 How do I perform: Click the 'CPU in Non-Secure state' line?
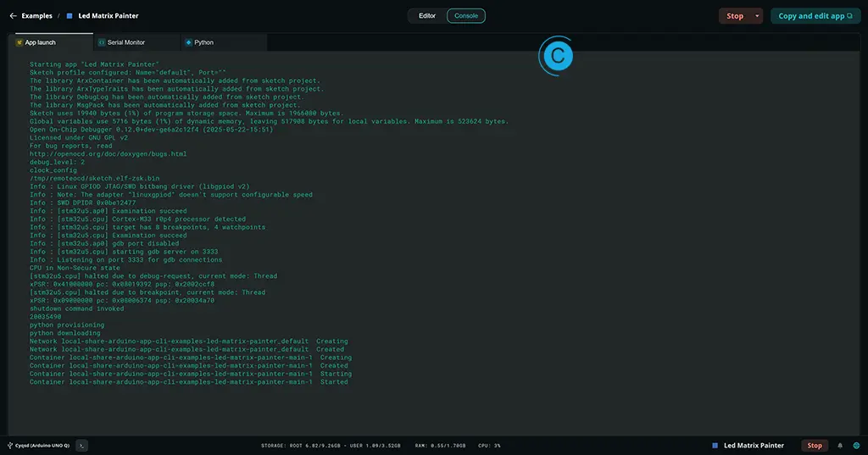point(75,268)
